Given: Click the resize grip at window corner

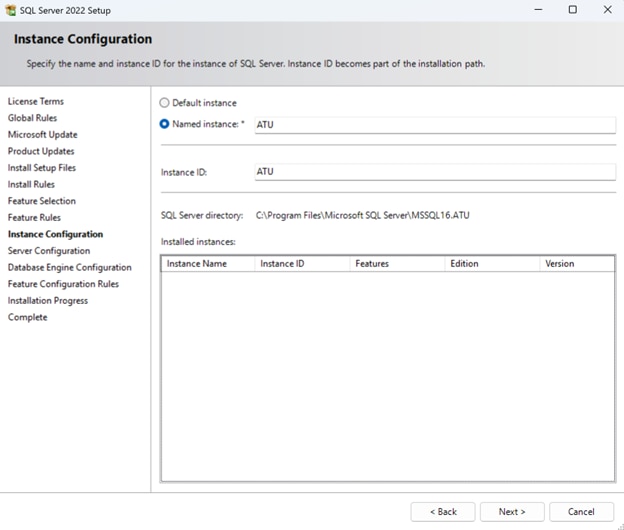Looking at the screenshot, I should (620, 526).
